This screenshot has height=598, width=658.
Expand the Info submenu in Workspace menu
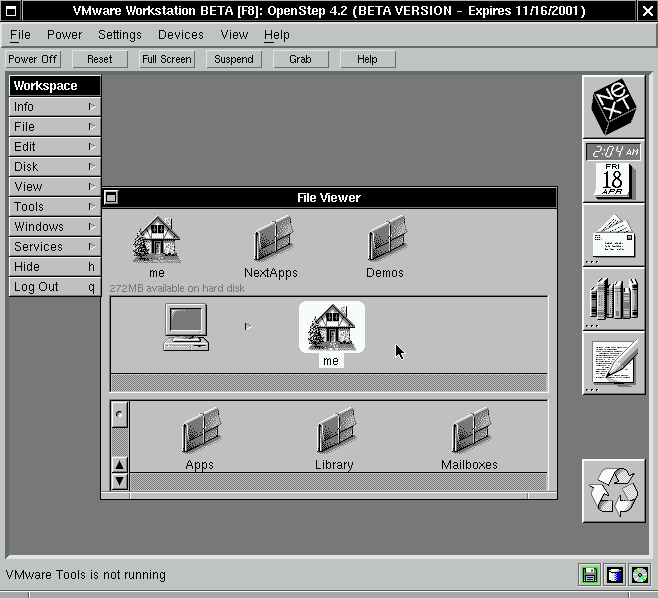click(x=55, y=107)
